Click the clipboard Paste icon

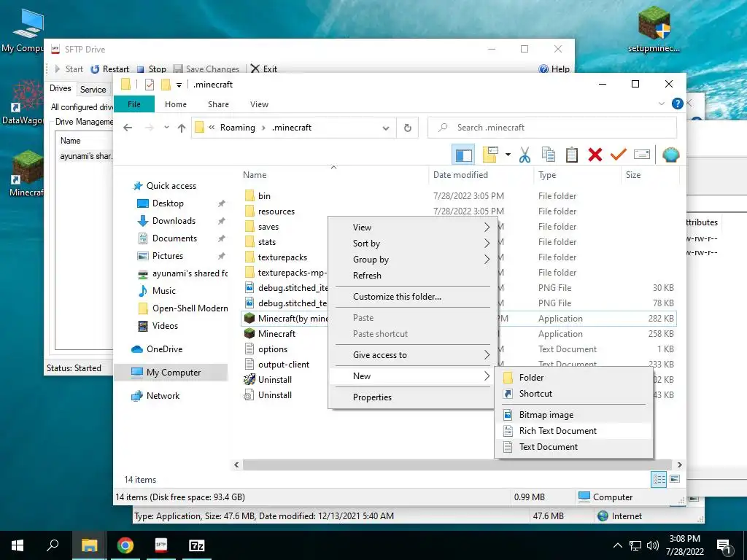coord(572,155)
